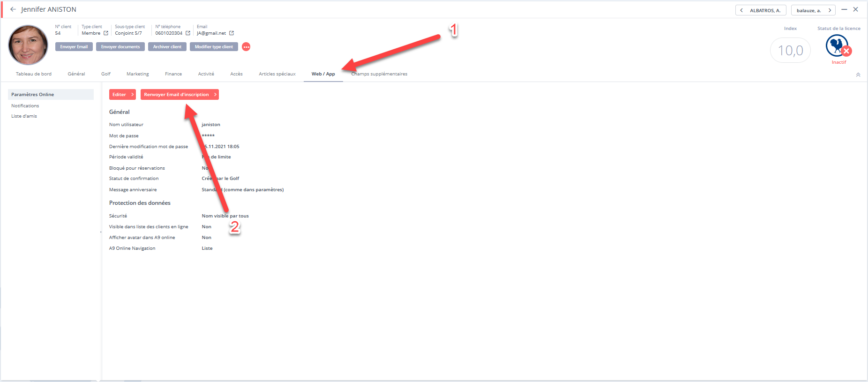Viewport: 868px width, 382px height.
Task: Click the Conjoint 5/7 sub-type value
Action: [128, 33]
